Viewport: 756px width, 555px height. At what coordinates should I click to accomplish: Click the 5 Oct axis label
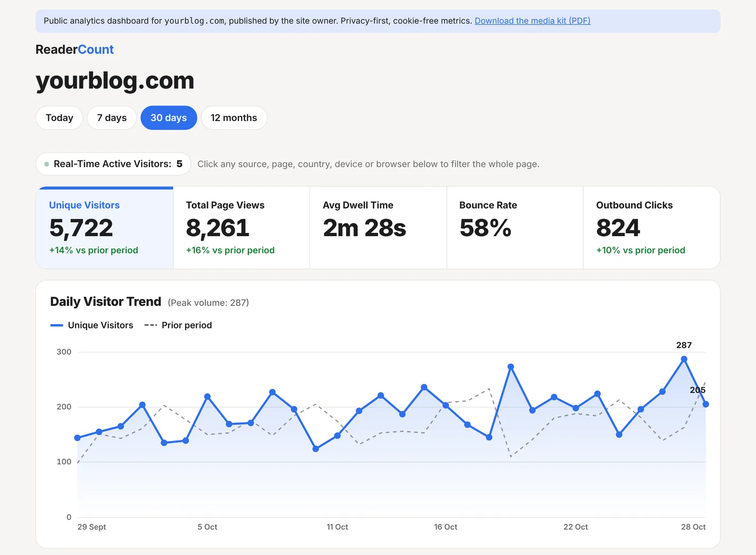207,527
